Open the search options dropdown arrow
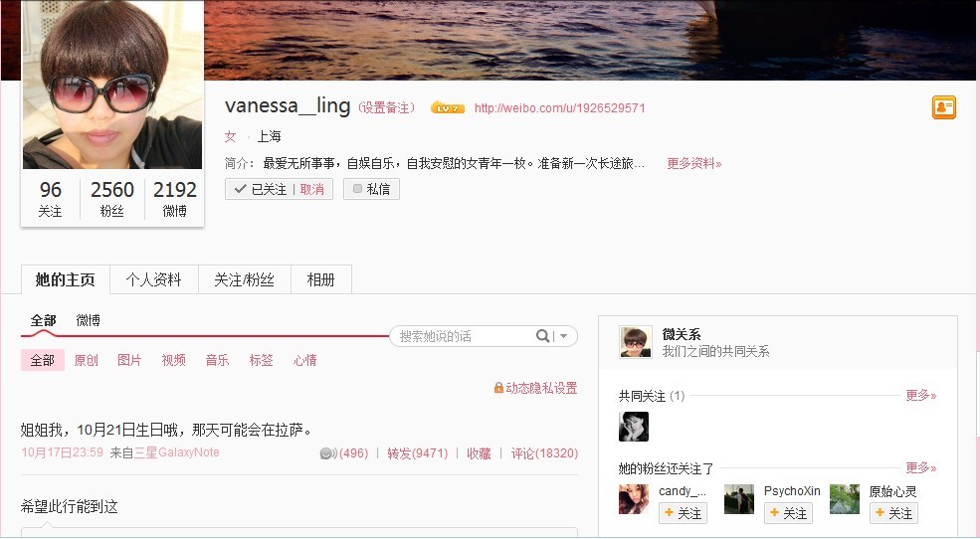 tap(564, 336)
